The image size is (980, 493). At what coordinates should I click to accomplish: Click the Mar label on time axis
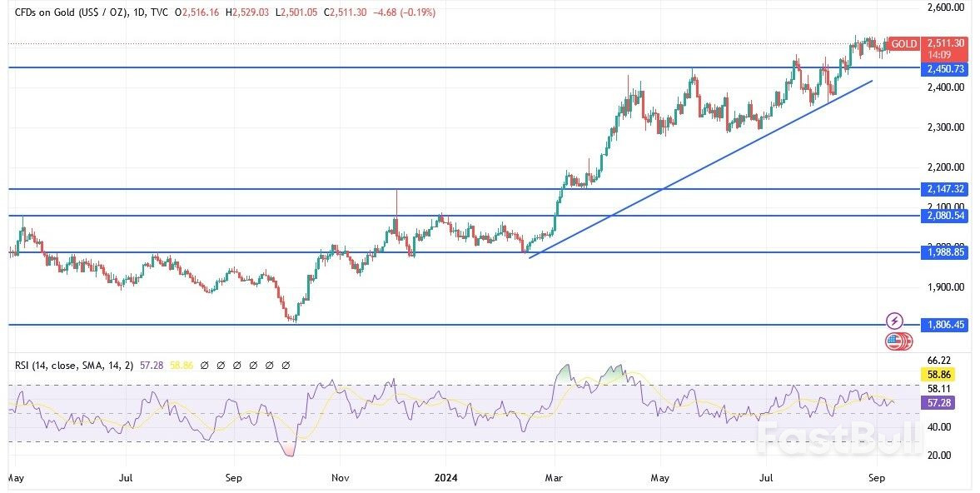tap(554, 479)
